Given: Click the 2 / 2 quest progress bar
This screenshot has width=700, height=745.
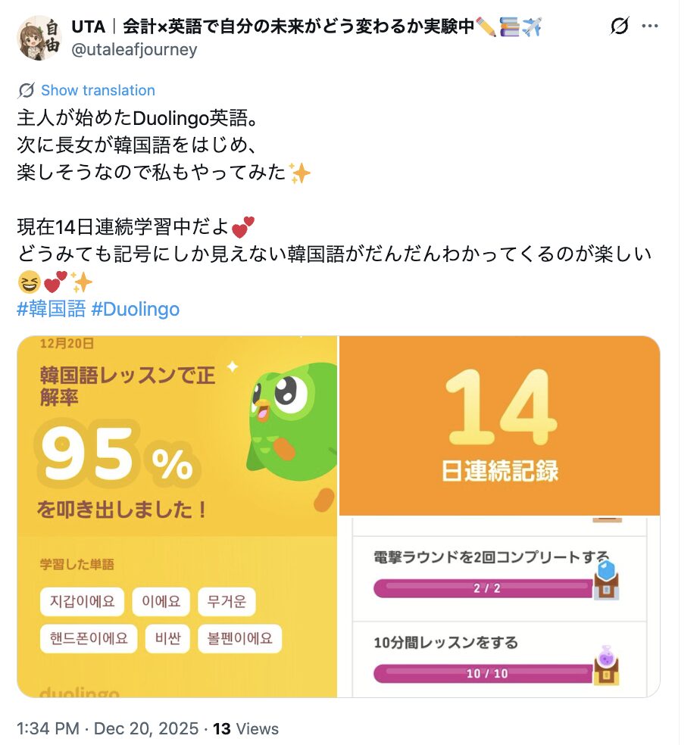Looking at the screenshot, I should [485, 588].
